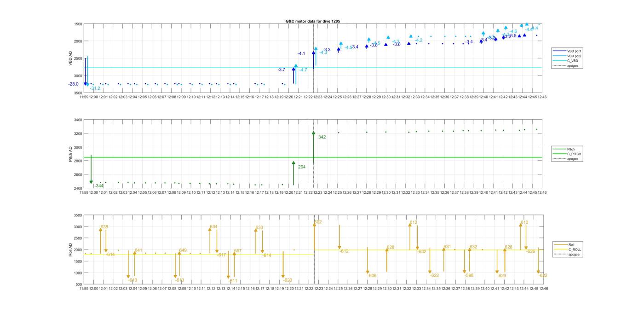Click the '294' pitch data label
The image size is (644, 319).
point(302,167)
